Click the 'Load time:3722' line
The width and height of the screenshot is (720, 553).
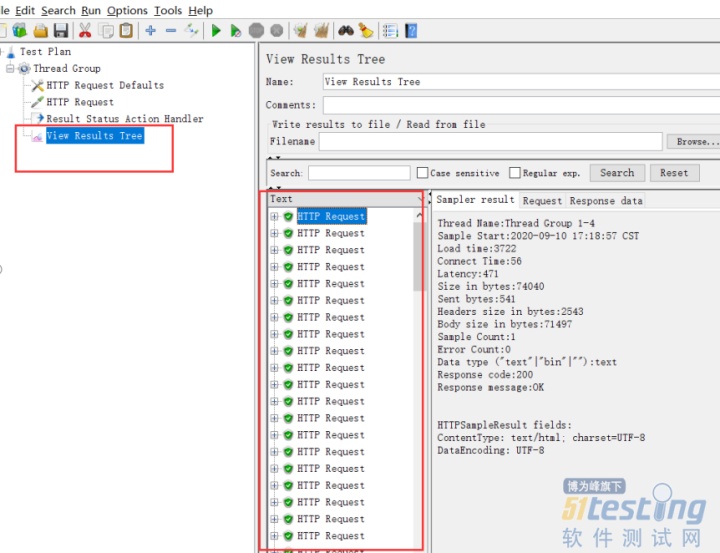[477, 249]
